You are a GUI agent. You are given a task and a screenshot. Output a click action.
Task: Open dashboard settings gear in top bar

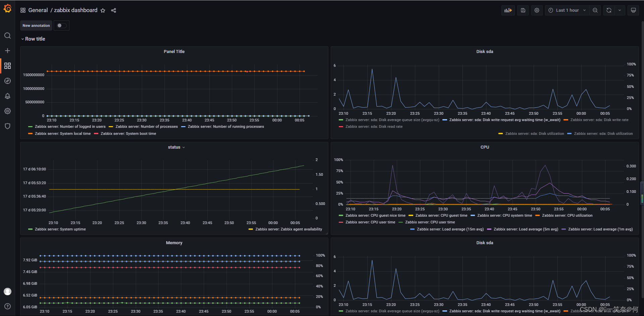pos(537,10)
